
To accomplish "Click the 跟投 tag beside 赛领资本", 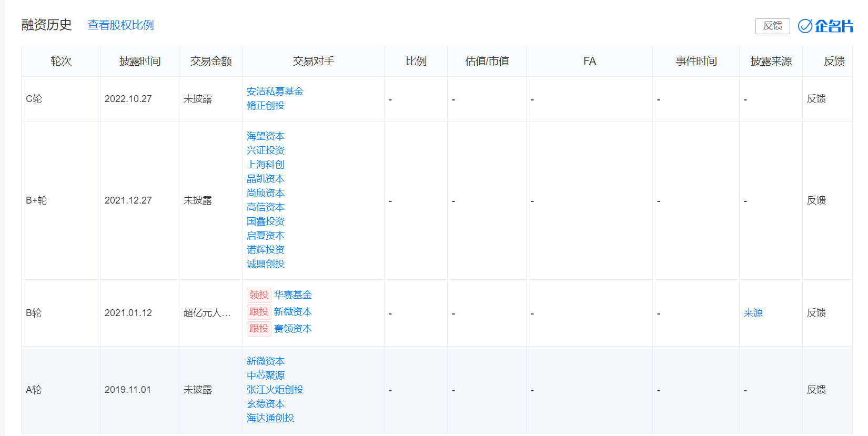I will [259, 329].
